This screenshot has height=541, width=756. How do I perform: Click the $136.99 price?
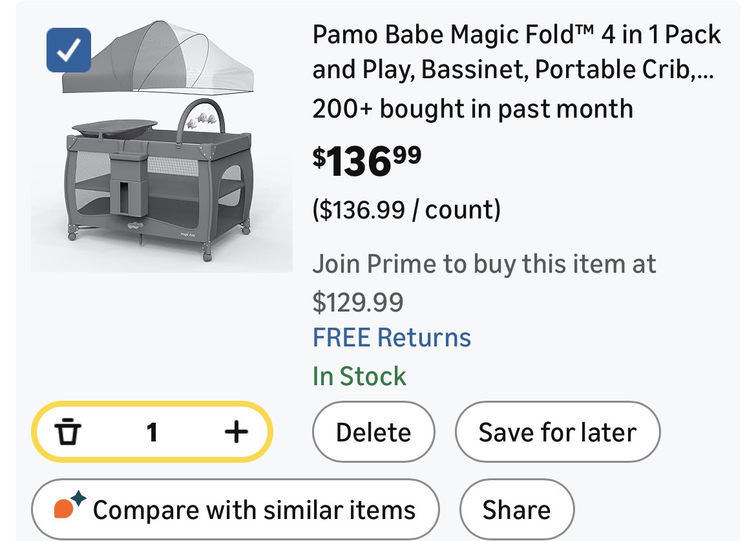[366, 160]
